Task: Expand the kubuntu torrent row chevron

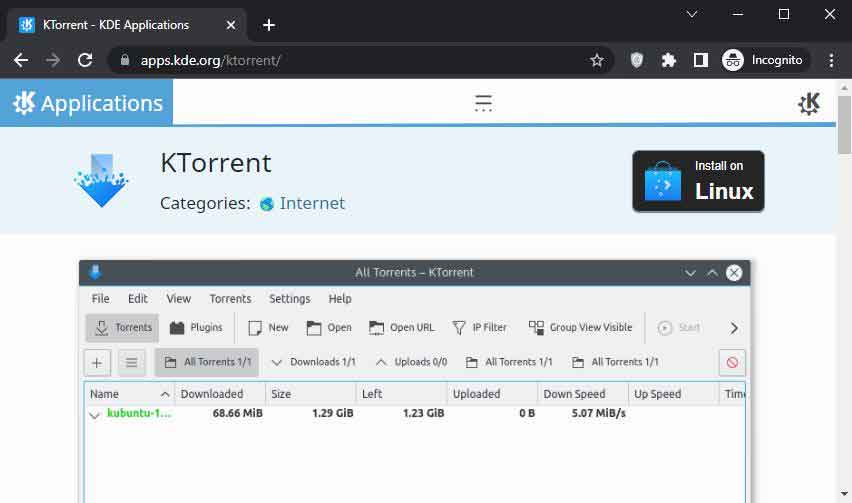Action: click(x=95, y=414)
